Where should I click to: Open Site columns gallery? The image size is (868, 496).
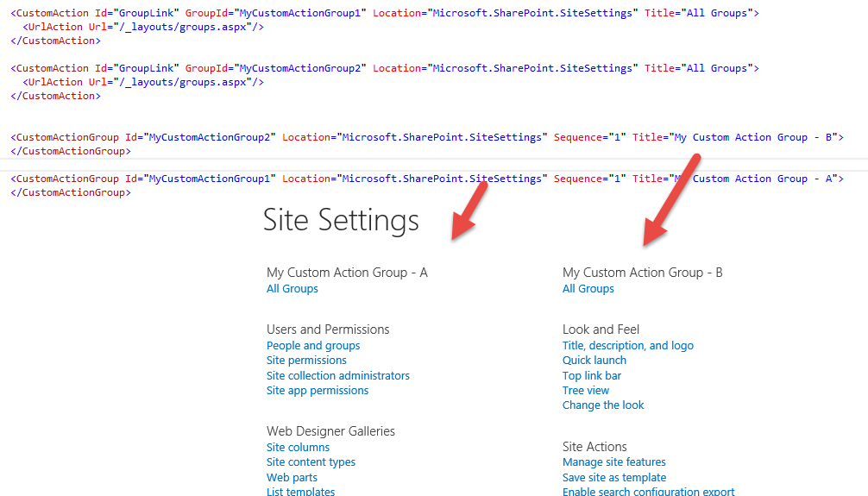298,448
